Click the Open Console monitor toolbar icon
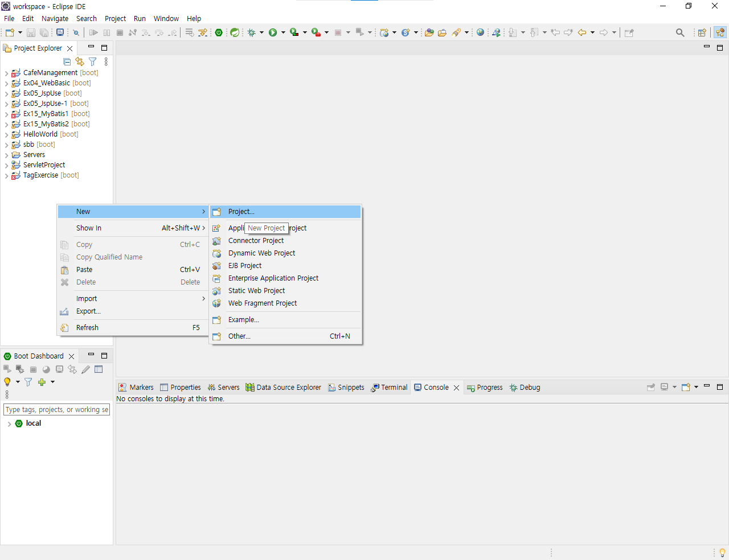729x560 pixels. (60, 32)
